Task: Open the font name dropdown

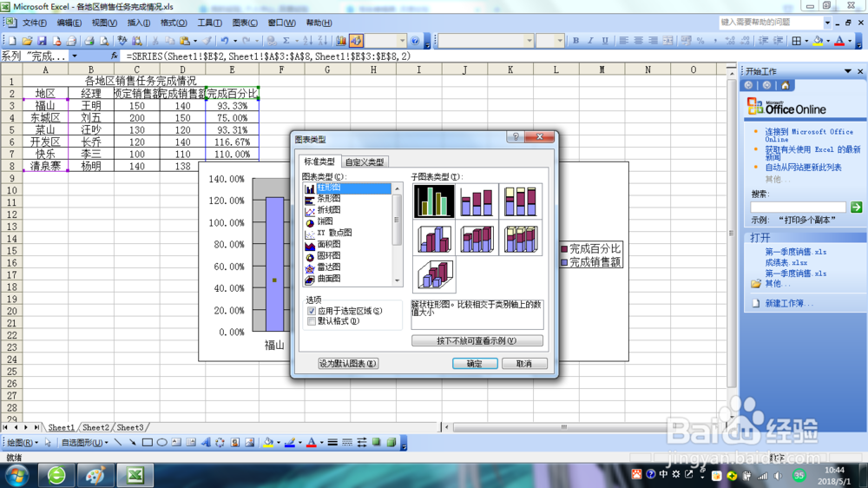Action: 529,41
